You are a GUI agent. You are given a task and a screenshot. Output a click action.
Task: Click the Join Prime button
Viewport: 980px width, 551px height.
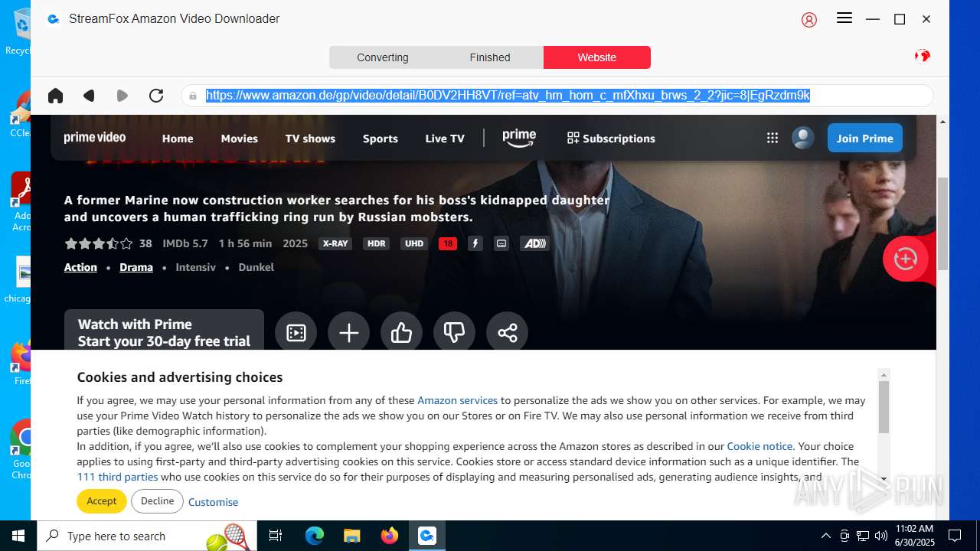(865, 138)
